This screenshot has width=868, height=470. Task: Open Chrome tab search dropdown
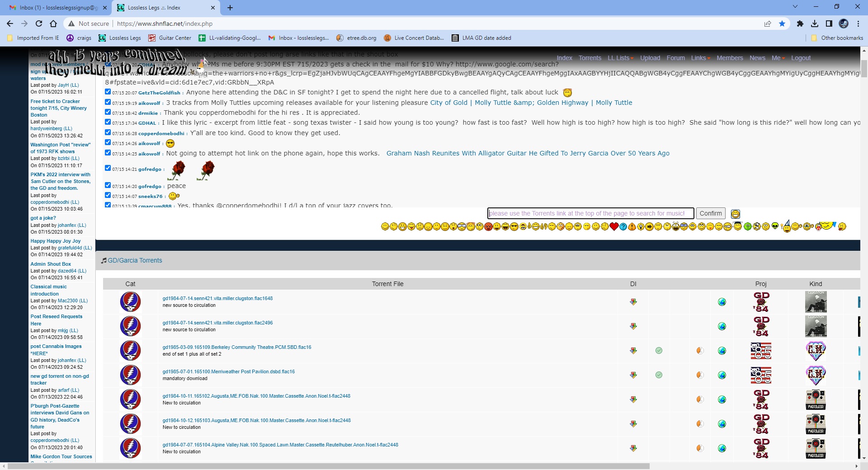[x=795, y=7]
